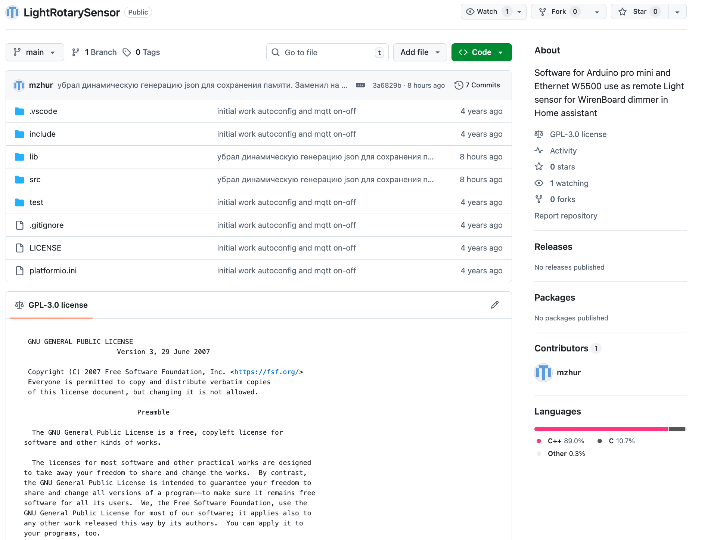The image size is (720, 540).
Task: Click mzhur contributor avatar
Action: click(x=543, y=372)
